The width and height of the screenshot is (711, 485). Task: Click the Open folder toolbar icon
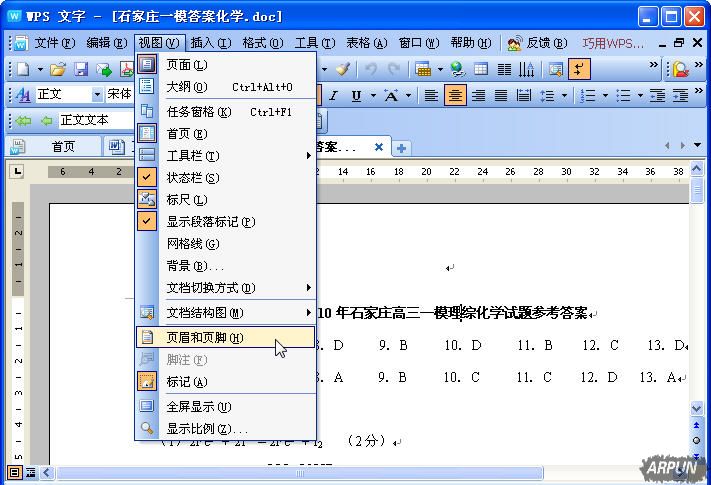coord(58,69)
